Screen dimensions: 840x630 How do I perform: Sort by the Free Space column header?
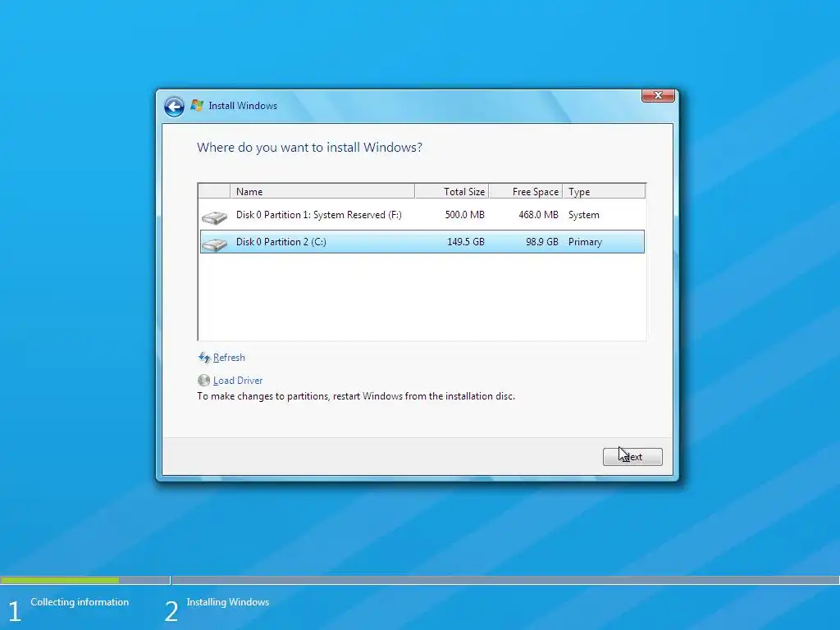(526, 191)
